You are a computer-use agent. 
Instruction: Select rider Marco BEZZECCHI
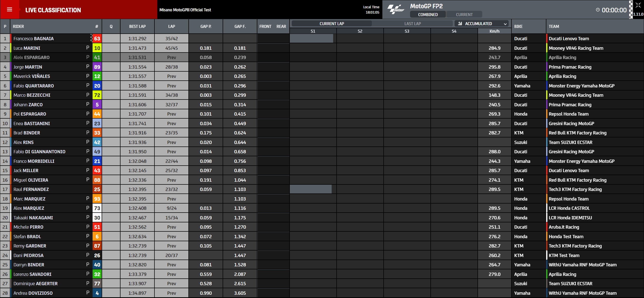(32, 95)
